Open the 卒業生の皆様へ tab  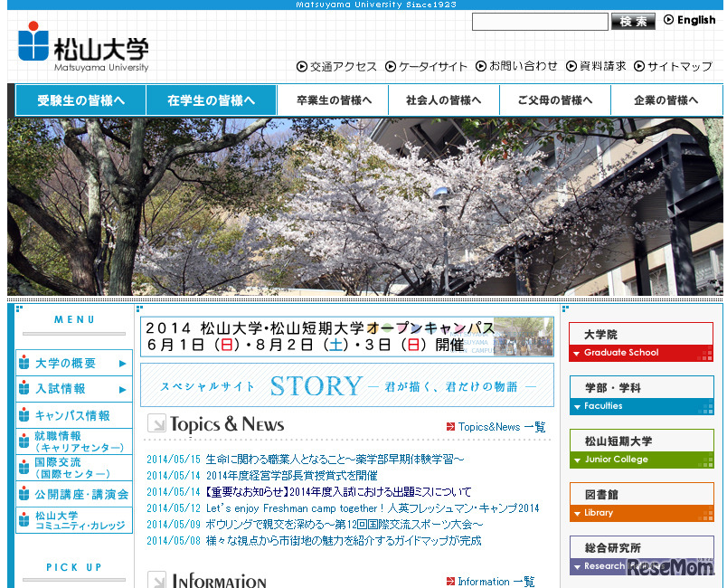tap(335, 100)
